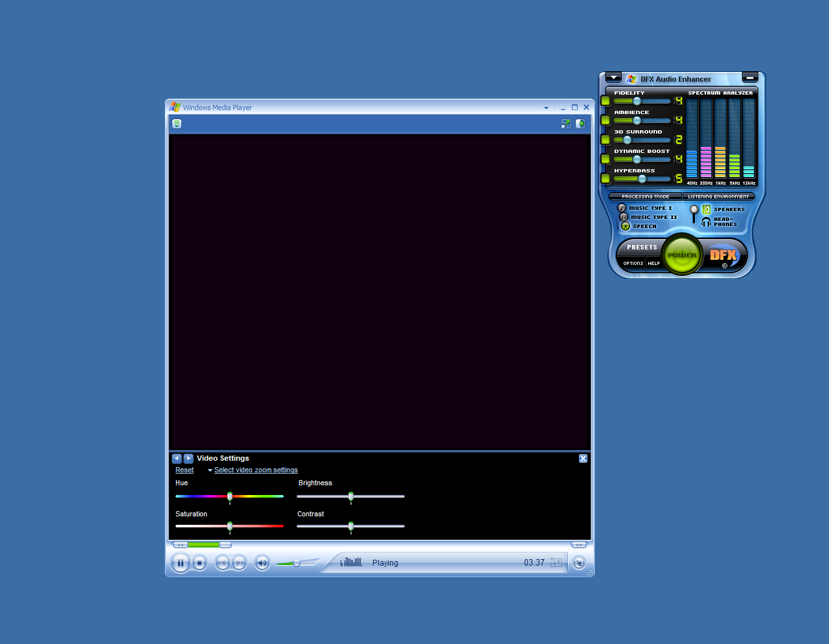This screenshot has height=644, width=829.
Task: Click the now playing options icon
Action: [x=177, y=124]
